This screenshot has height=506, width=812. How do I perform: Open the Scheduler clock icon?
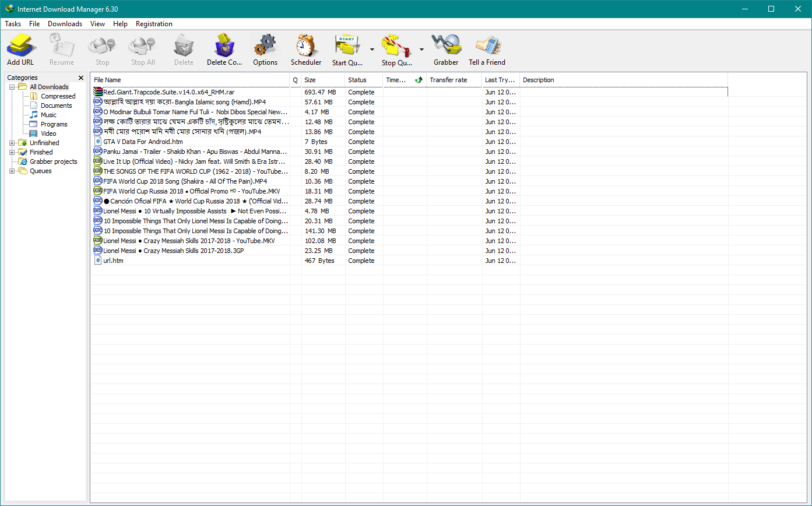(305, 45)
